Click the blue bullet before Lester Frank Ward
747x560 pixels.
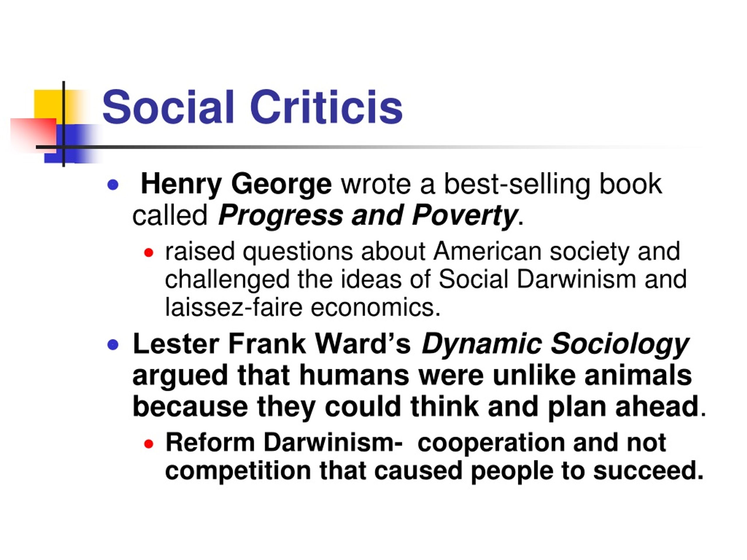[x=112, y=345]
